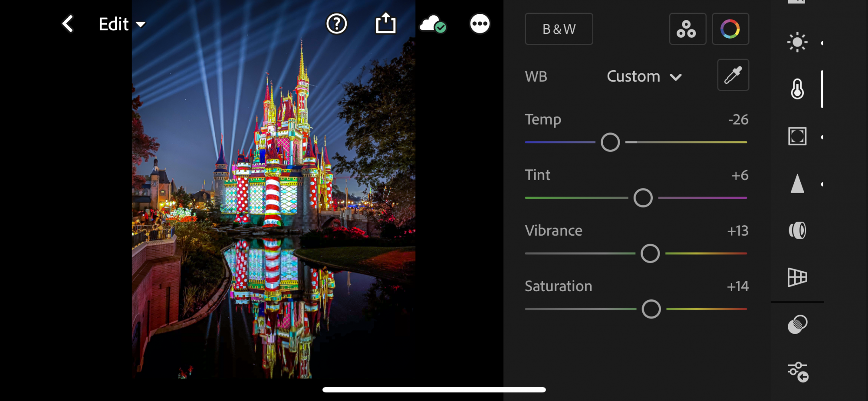Tap the Vibrance label text
The image size is (868, 401).
553,230
